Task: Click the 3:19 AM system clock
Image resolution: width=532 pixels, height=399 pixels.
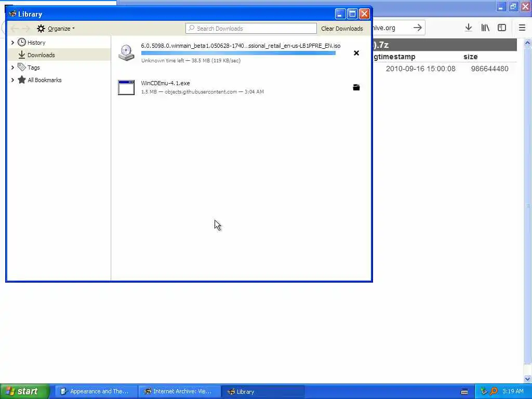Action: (x=513, y=391)
